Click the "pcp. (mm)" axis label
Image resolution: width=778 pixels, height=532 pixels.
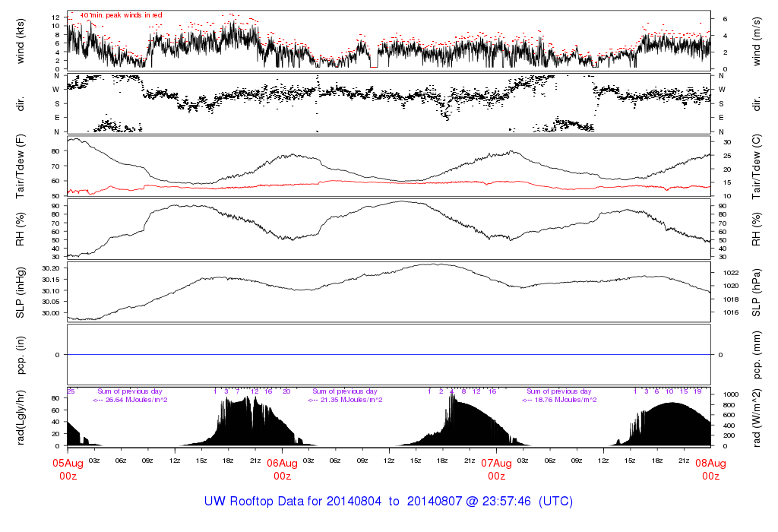point(756,355)
